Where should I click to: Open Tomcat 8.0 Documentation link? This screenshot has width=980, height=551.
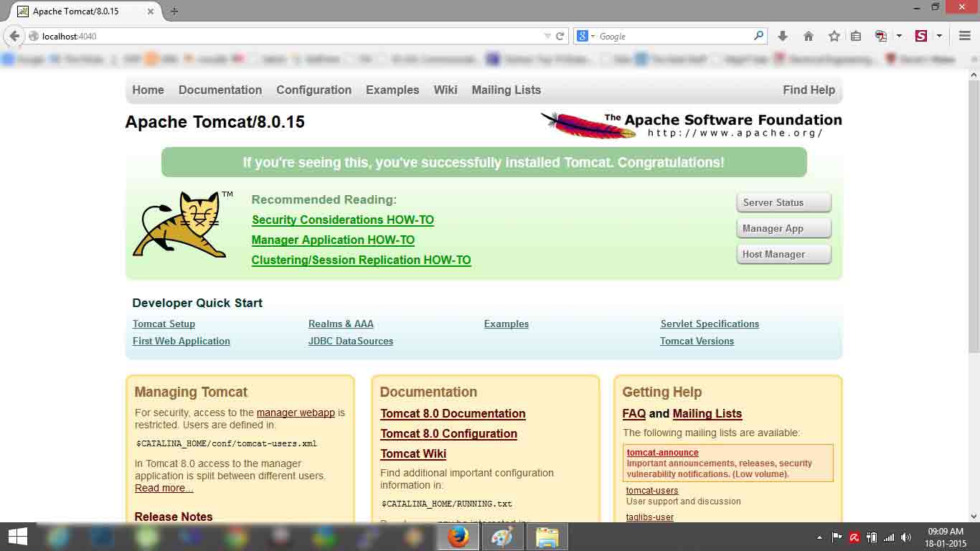(x=453, y=413)
